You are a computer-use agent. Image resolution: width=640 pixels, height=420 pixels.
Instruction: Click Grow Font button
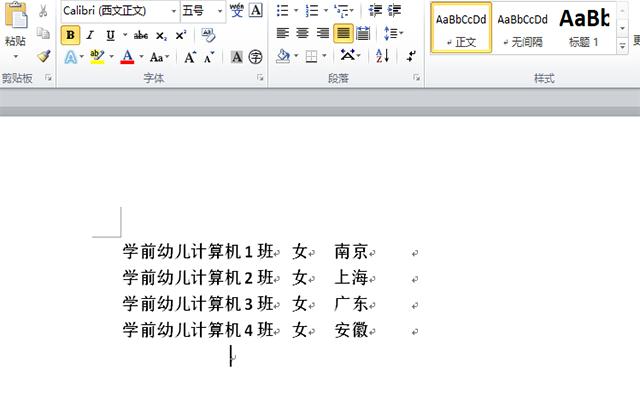pyautogui.click(x=190, y=57)
